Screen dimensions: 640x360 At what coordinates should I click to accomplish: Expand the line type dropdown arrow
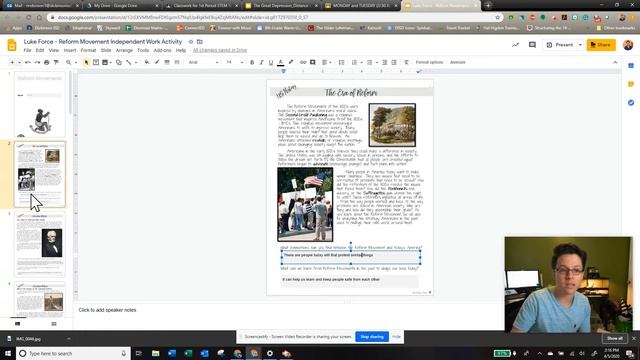pyautogui.click(x=136, y=62)
